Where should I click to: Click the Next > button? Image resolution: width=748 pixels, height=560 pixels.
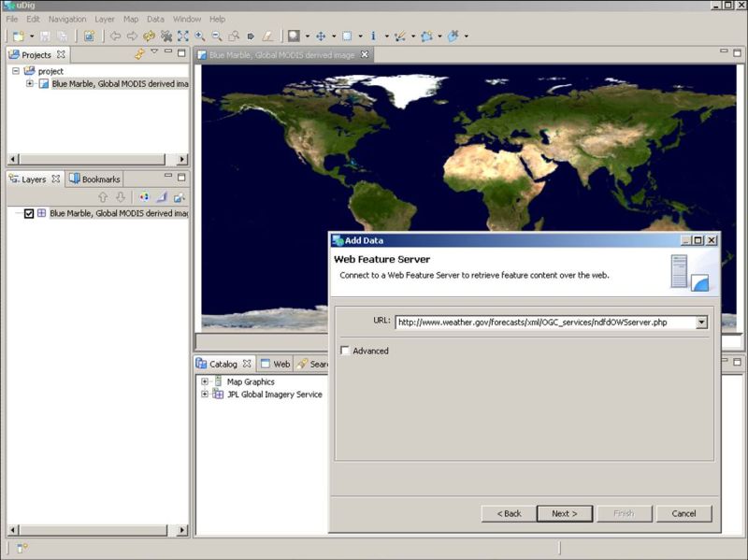pos(565,514)
